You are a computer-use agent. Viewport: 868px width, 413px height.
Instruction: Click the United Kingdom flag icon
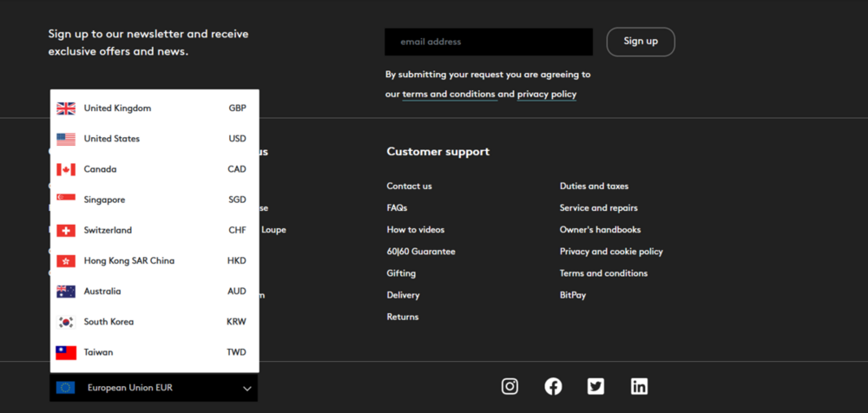tap(66, 108)
